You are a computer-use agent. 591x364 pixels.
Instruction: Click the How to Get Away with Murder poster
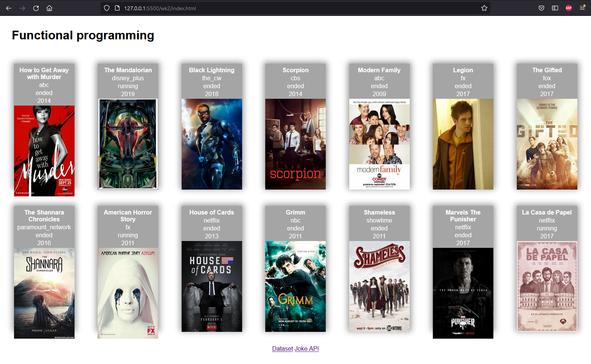click(44, 151)
